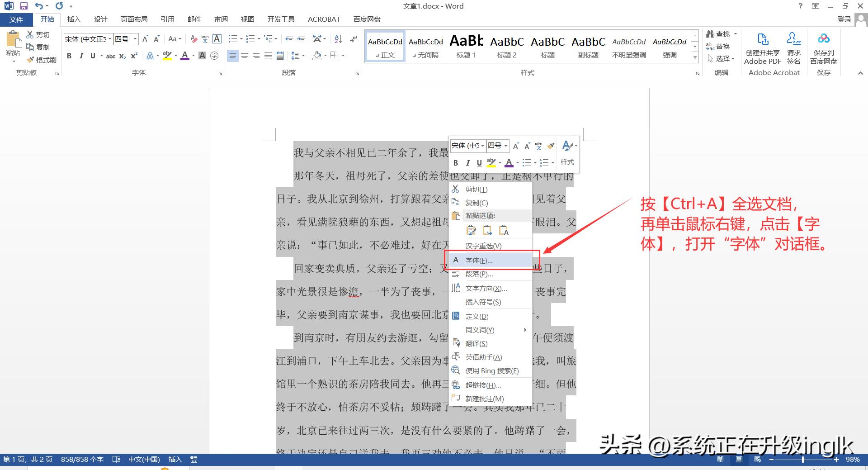Click the Save icon in quick access toolbar
The width and height of the screenshot is (868, 470).
coord(24,6)
